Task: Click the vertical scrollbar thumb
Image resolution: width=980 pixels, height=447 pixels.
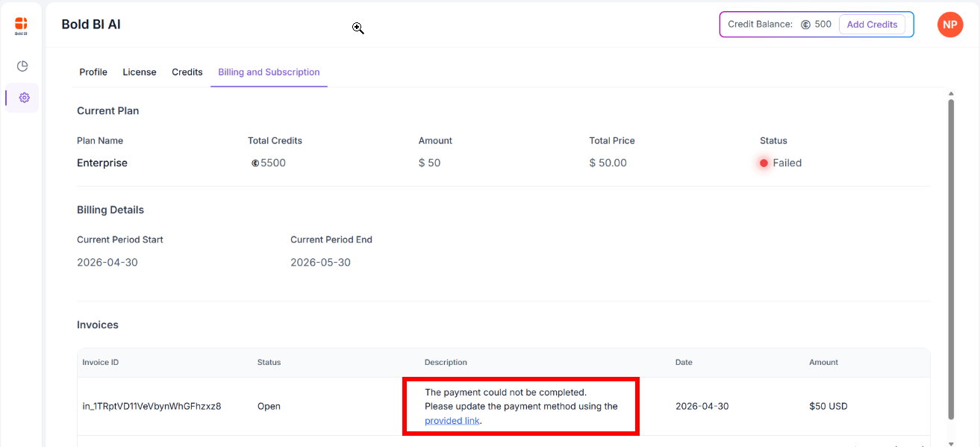Action: (x=951, y=259)
